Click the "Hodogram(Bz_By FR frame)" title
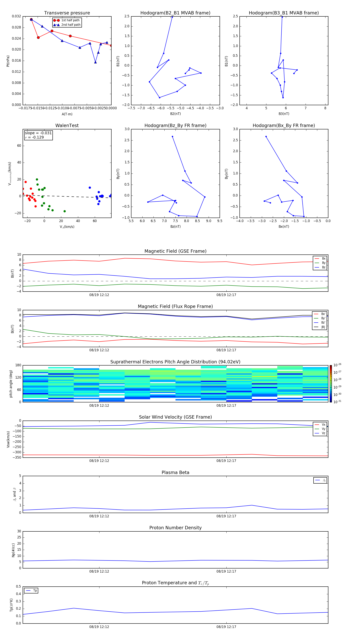Viewport: 351px width, 644px height. tap(175, 125)
